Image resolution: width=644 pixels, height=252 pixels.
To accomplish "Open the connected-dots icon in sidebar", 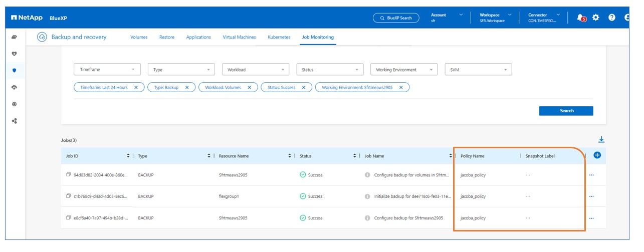I will [x=14, y=121].
